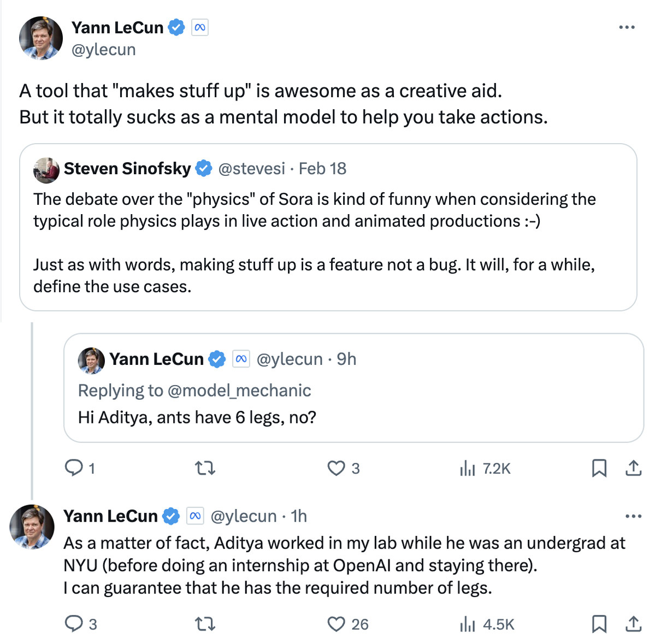Open the @model_mechanic profile link
The image size is (649, 644).
(239, 391)
